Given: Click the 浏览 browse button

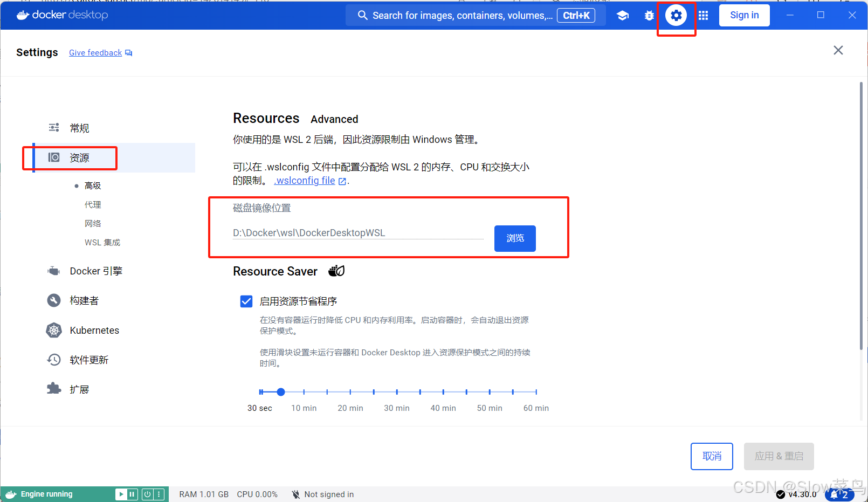Looking at the screenshot, I should (515, 238).
